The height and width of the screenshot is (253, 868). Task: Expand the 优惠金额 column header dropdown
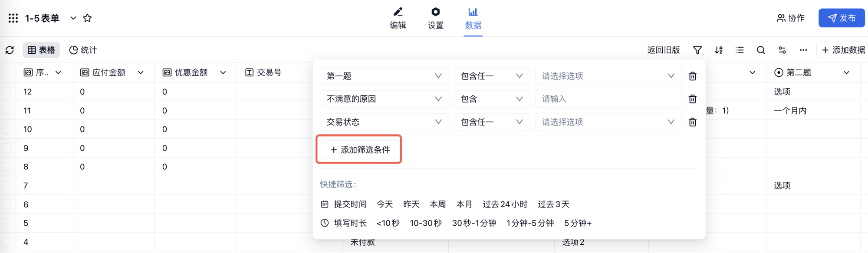point(223,72)
